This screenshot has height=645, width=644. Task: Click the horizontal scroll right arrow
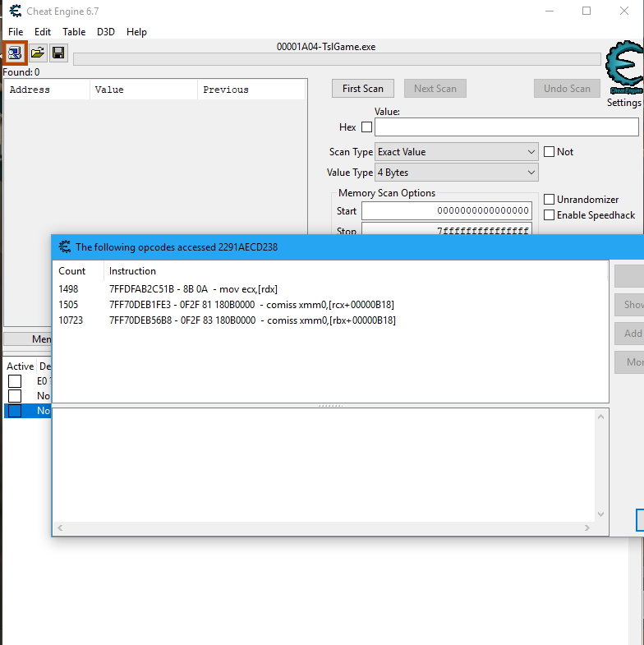[586, 528]
